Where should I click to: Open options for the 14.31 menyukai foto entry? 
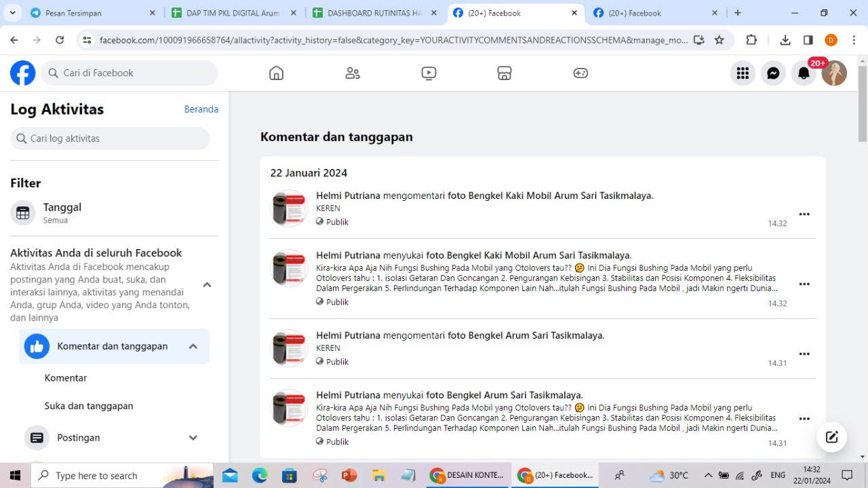point(804,419)
